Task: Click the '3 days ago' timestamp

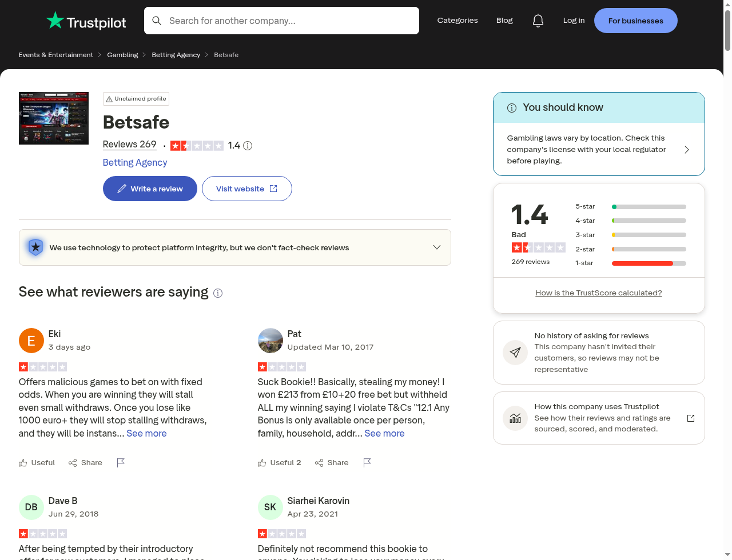Action: point(69,347)
